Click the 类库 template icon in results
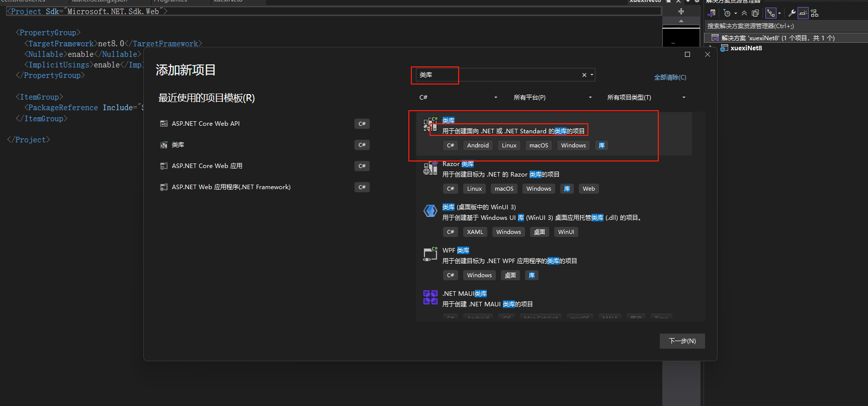Image resolution: width=868 pixels, height=406 pixels. point(430,124)
